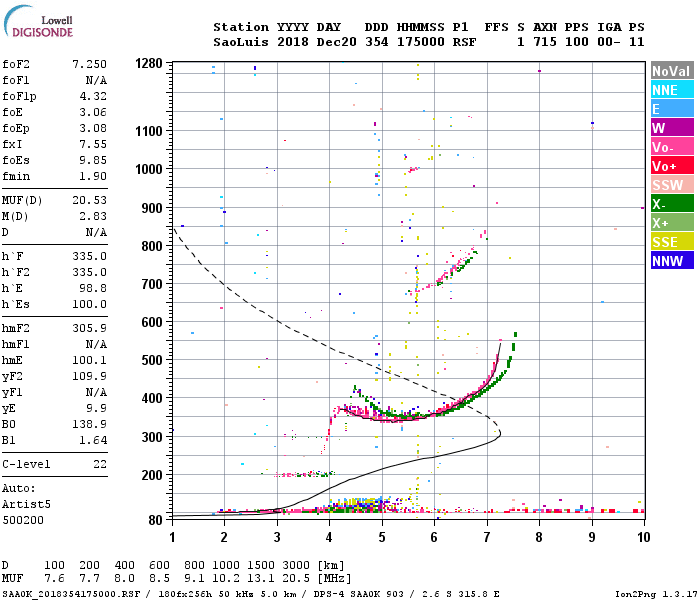The width and height of the screenshot is (700, 600).
Task: Click the C-level value 22
Action: (100, 464)
